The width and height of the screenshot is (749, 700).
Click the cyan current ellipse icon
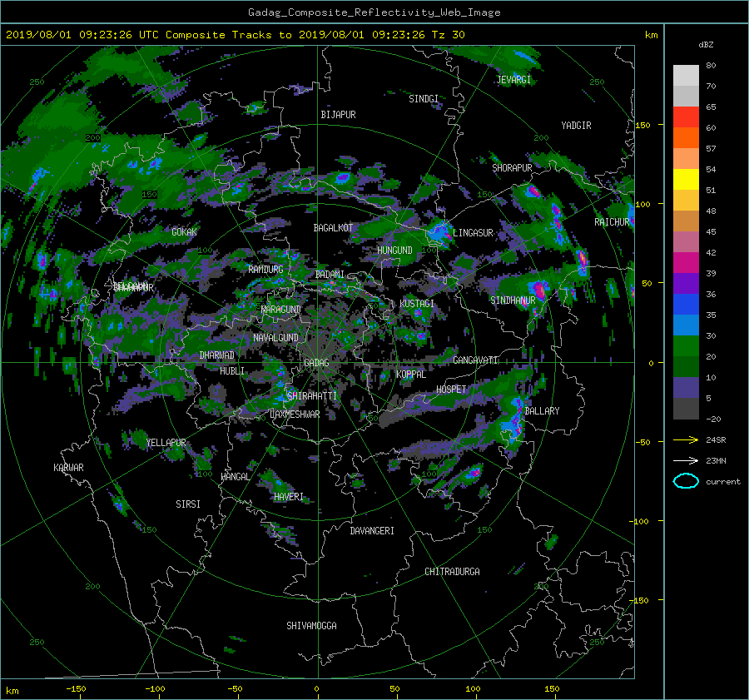[686, 481]
